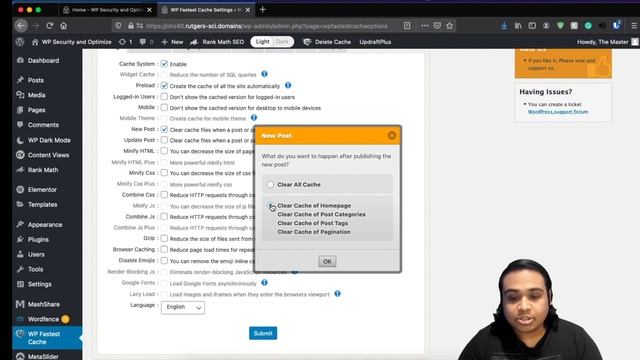640x360 pixels.
Task: Open Plugins in sidebar
Action: 38,240
